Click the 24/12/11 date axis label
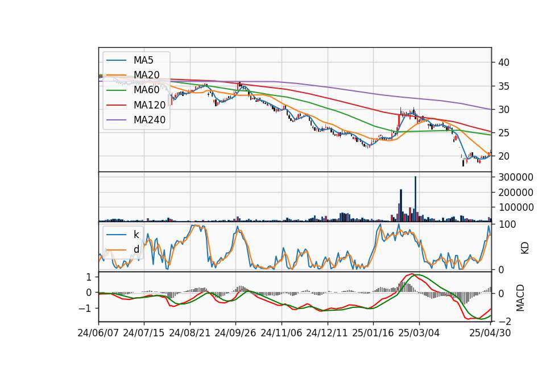Viewport: 546px width, 392px height. point(327,333)
